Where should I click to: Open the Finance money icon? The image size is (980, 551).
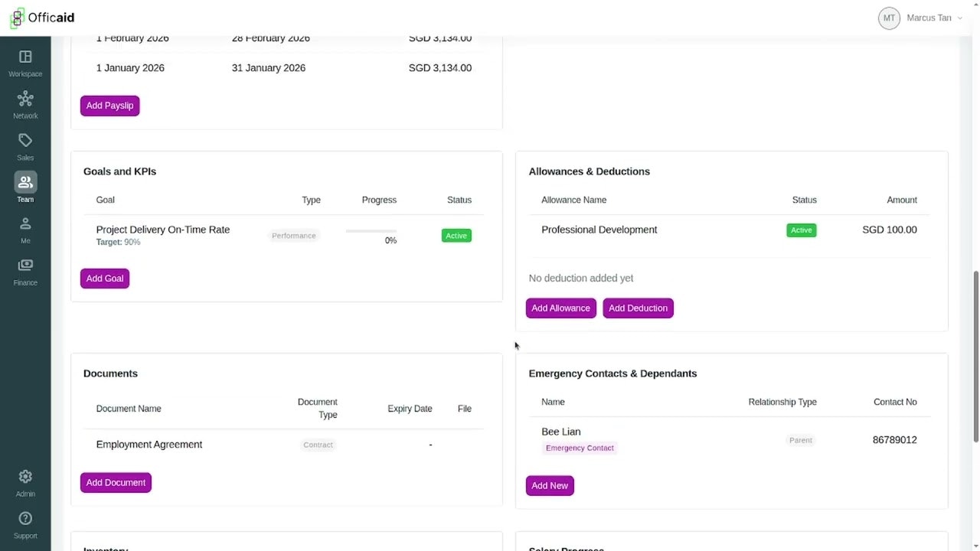tap(25, 266)
